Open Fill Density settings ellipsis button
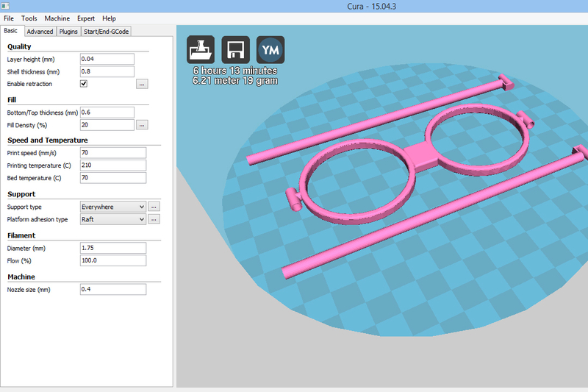The width and height of the screenshot is (588, 392). click(142, 125)
